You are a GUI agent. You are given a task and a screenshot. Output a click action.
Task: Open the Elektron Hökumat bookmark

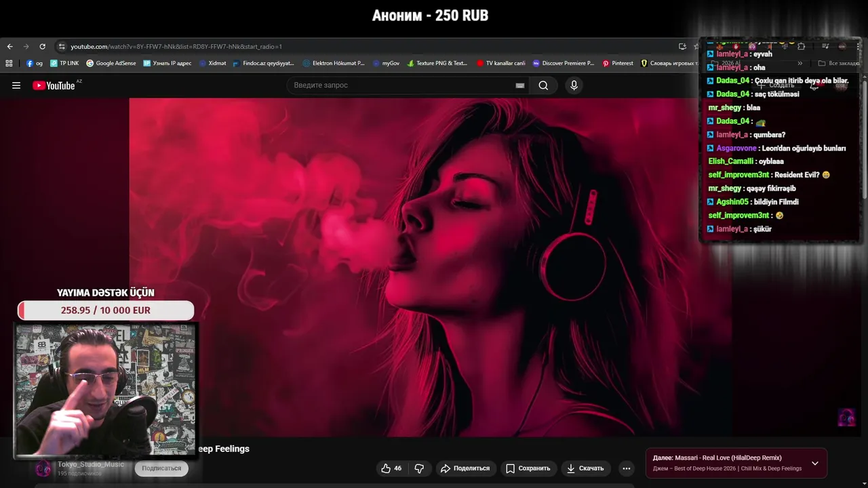pos(334,63)
